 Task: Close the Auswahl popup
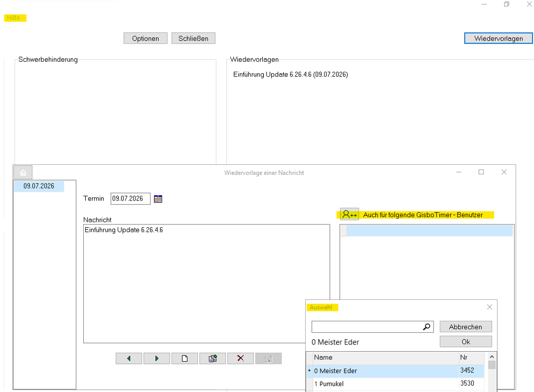[489, 307]
